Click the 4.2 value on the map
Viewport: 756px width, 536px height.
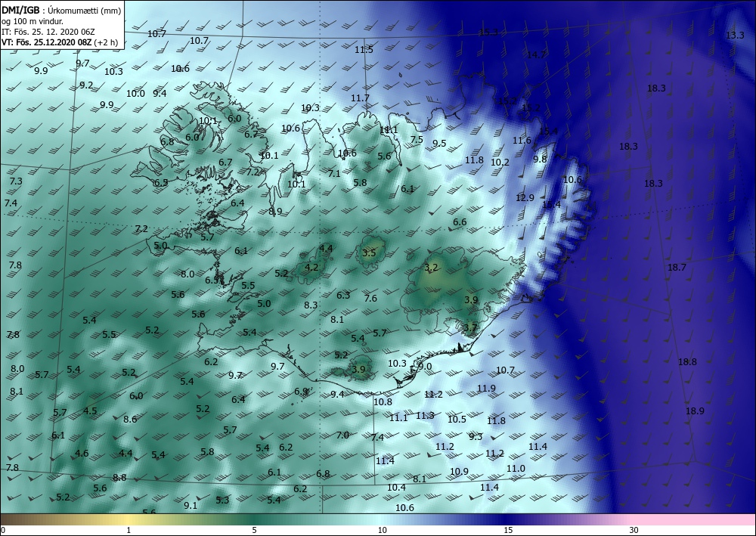click(x=312, y=267)
